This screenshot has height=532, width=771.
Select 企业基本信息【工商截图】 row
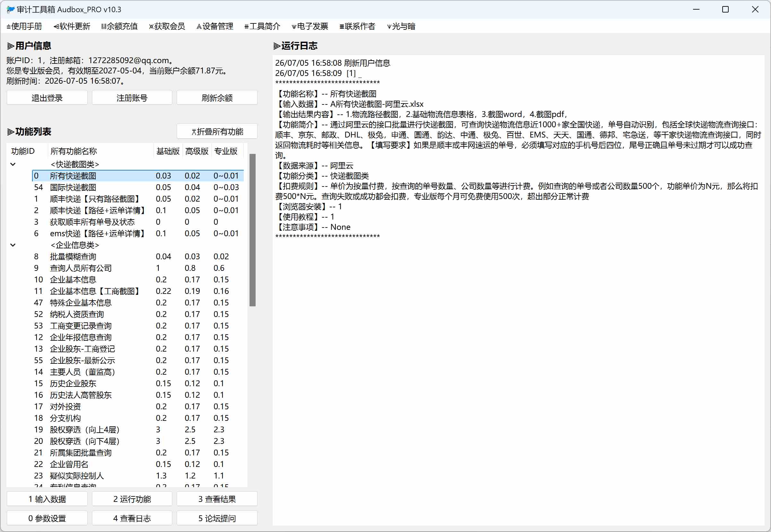point(138,291)
